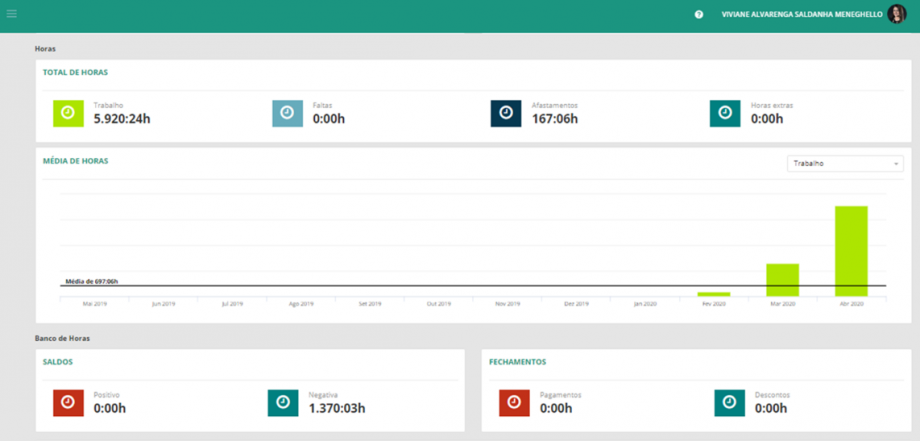Click the help question mark icon
Screen dimensions: 920x441
tap(699, 14)
